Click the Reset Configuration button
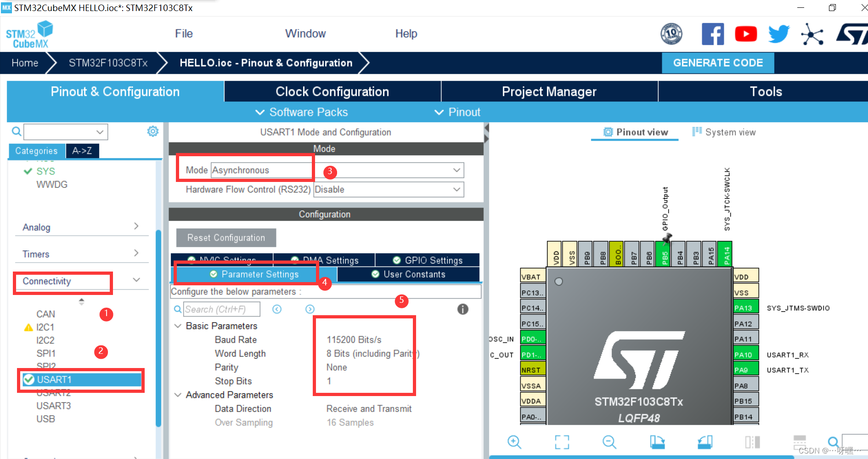868x459 pixels. pyautogui.click(x=225, y=238)
